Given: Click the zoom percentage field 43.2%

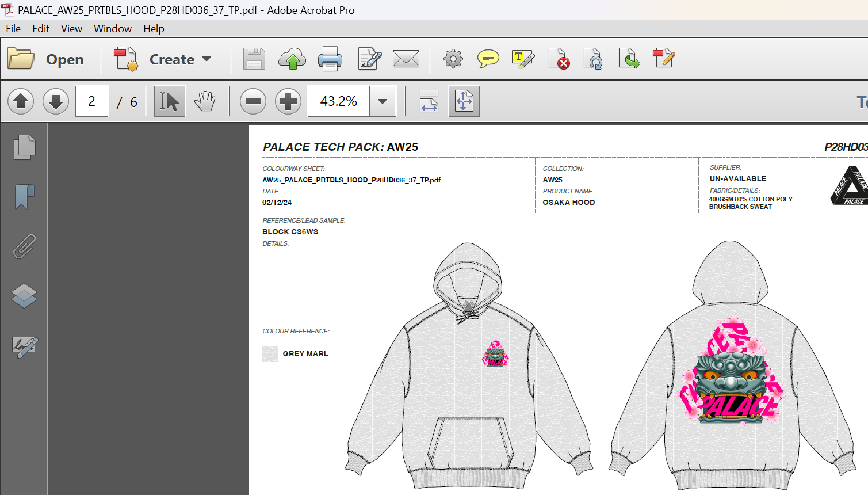Looking at the screenshot, I should coord(339,101).
